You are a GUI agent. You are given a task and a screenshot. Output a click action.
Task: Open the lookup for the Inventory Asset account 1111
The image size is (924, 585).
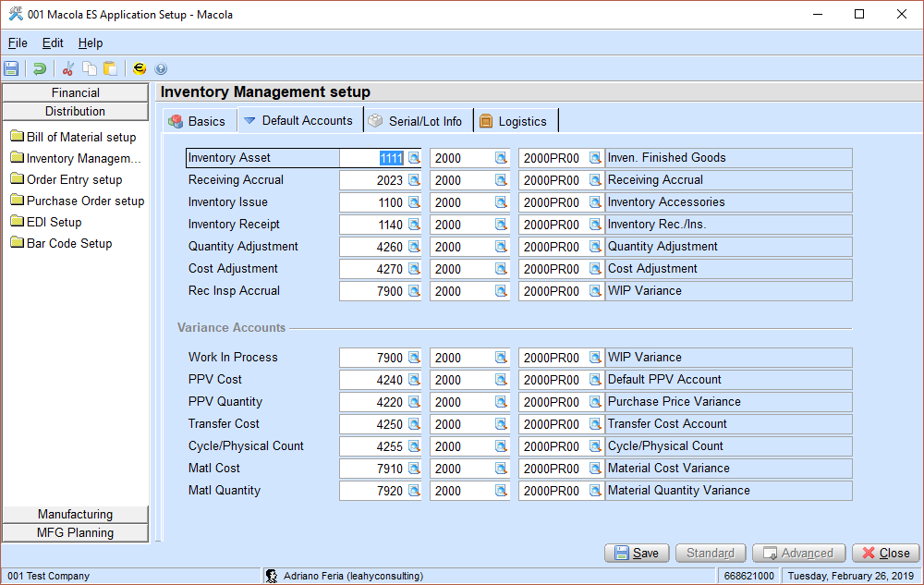click(414, 158)
